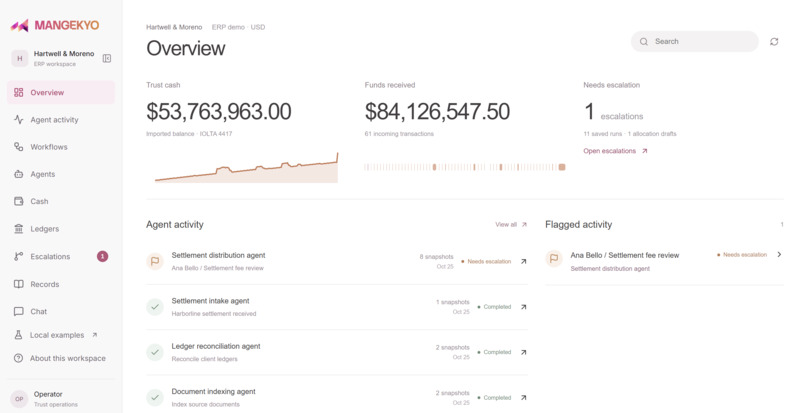The width and height of the screenshot is (806, 413).
Task: Click the Workflows icon in sidebar
Action: pyautogui.click(x=19, y=147)
